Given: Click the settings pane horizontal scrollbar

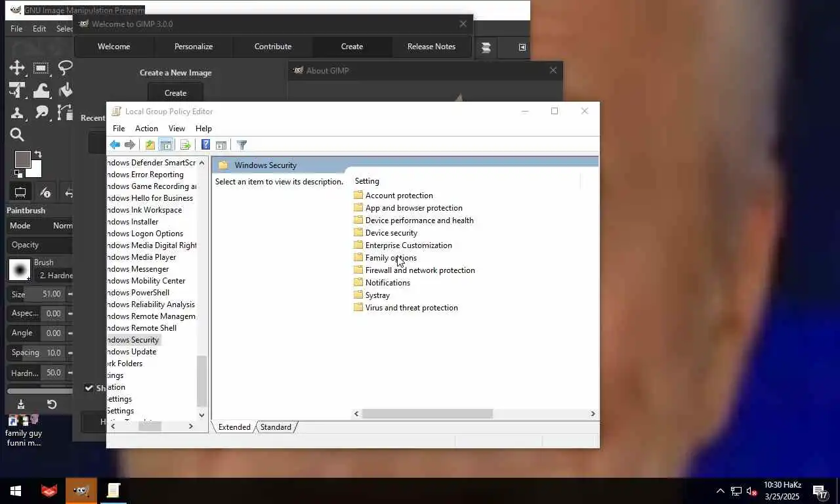Looking at the screenshot, I should point(427,414).
